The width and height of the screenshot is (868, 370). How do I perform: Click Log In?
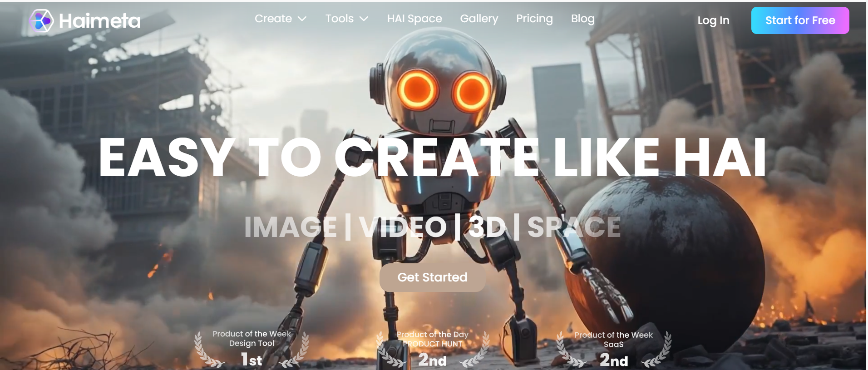[713, 20]
